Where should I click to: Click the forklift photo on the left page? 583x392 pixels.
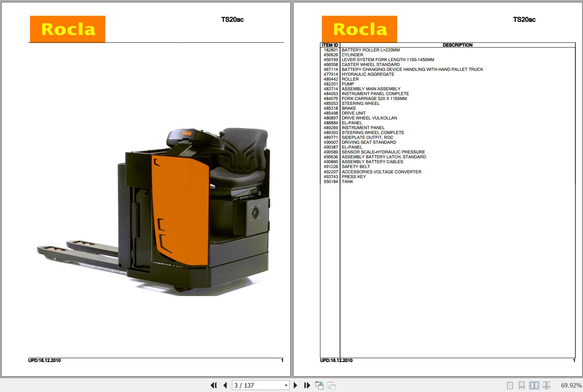click(x=162, y=211)
